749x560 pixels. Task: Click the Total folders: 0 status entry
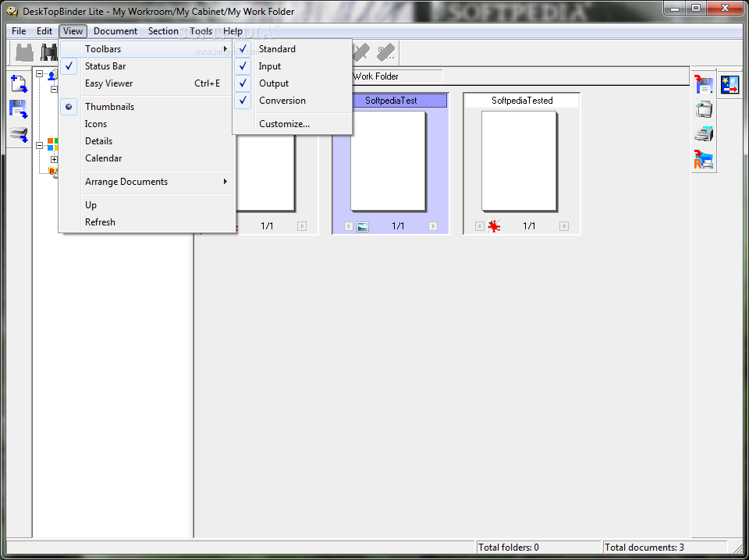(x=538, y=548)
